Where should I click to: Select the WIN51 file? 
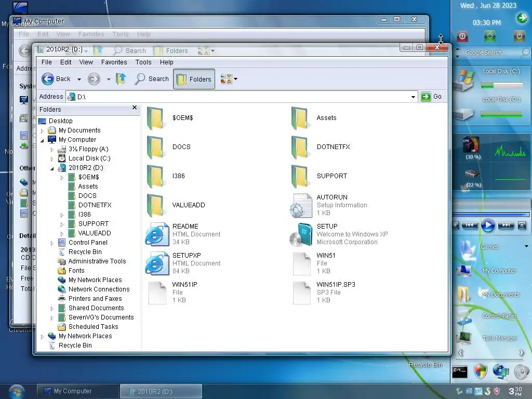pyautogui.click(x=302, y=263)
